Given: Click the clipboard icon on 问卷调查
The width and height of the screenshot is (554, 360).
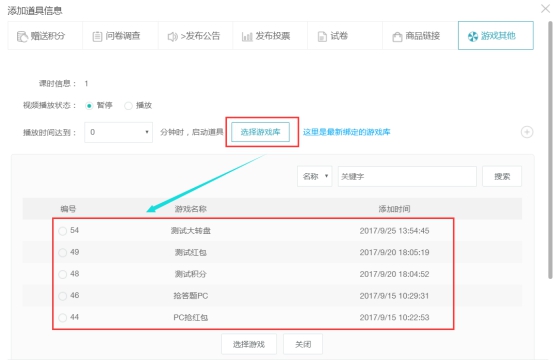Looking at the screenshot, I should pos(97,36).
